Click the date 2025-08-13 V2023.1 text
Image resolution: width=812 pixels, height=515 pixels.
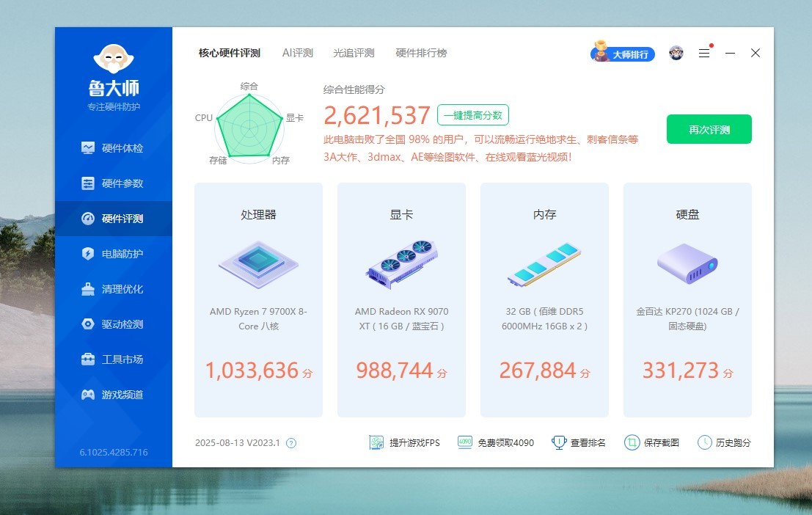(237, 443)
